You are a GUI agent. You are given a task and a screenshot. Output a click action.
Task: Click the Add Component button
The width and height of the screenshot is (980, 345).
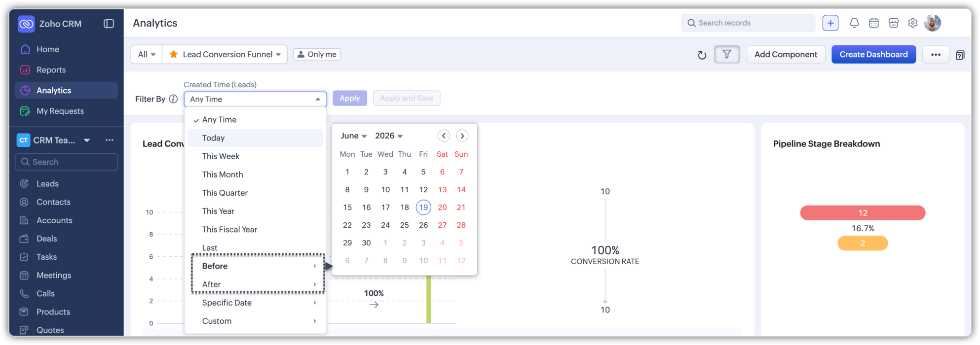tap(786, 54)
